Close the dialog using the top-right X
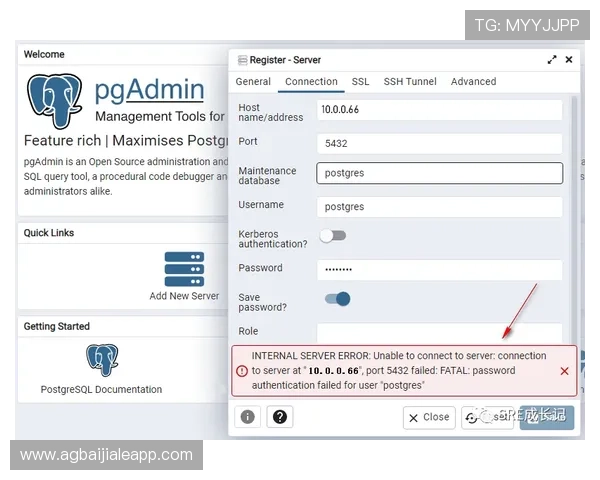Screen dimensions: 600x480 click(569, 60)
